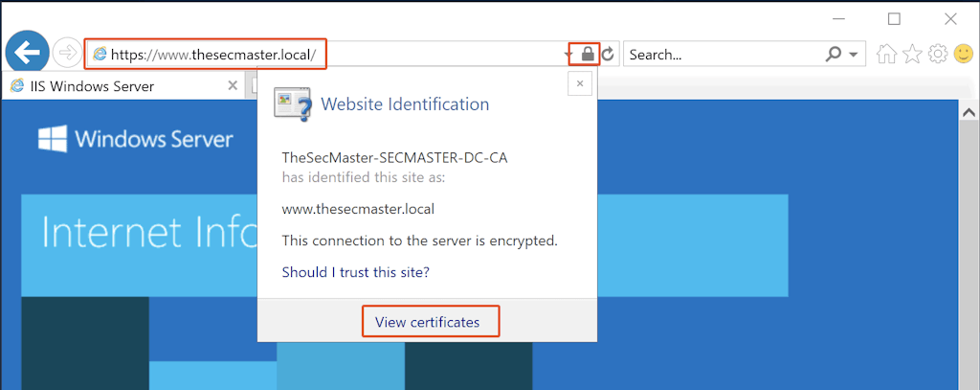980x390 pixels.
Task: Open Favorites with the star icon
Action: click(x=912, y=55)
